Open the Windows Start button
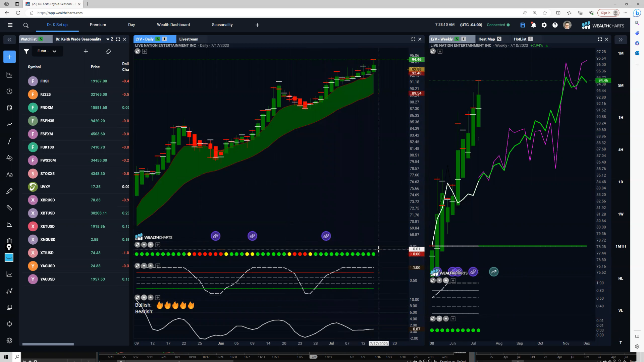This screenshot has width=644, height=362. pyautogui.click(x=6, y=357)
